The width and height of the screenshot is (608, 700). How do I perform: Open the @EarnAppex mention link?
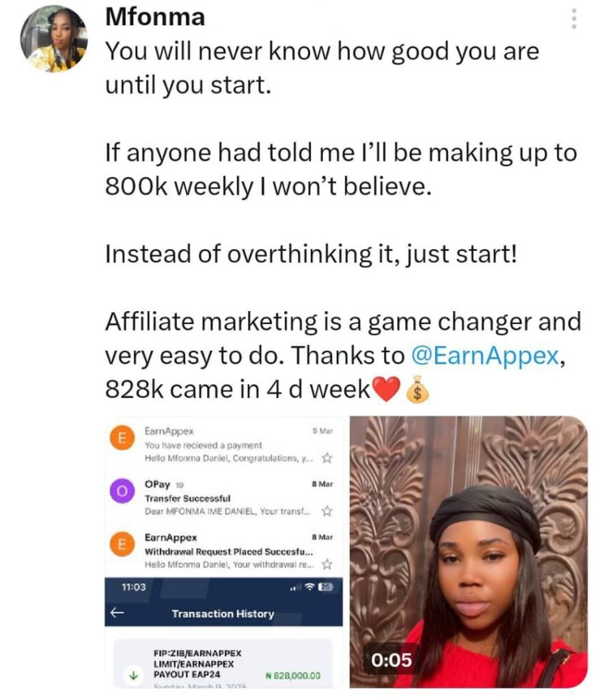[485, 355]
